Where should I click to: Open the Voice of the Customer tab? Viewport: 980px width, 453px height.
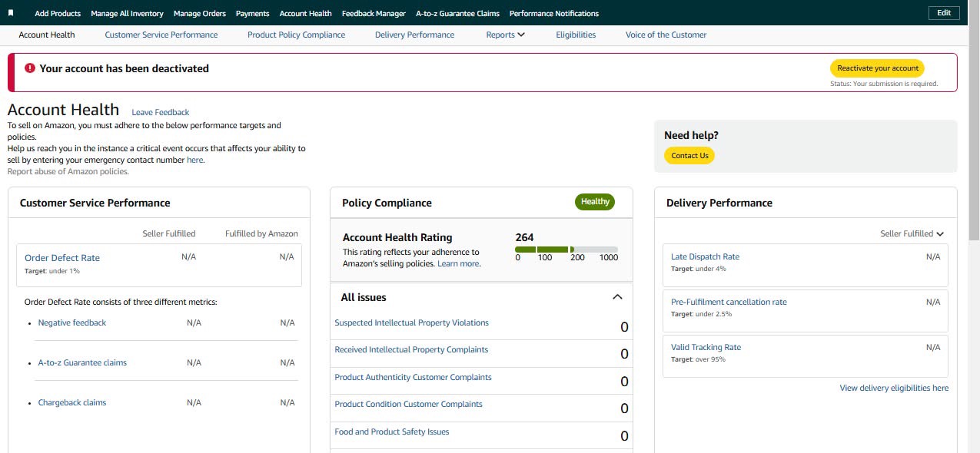666,35
